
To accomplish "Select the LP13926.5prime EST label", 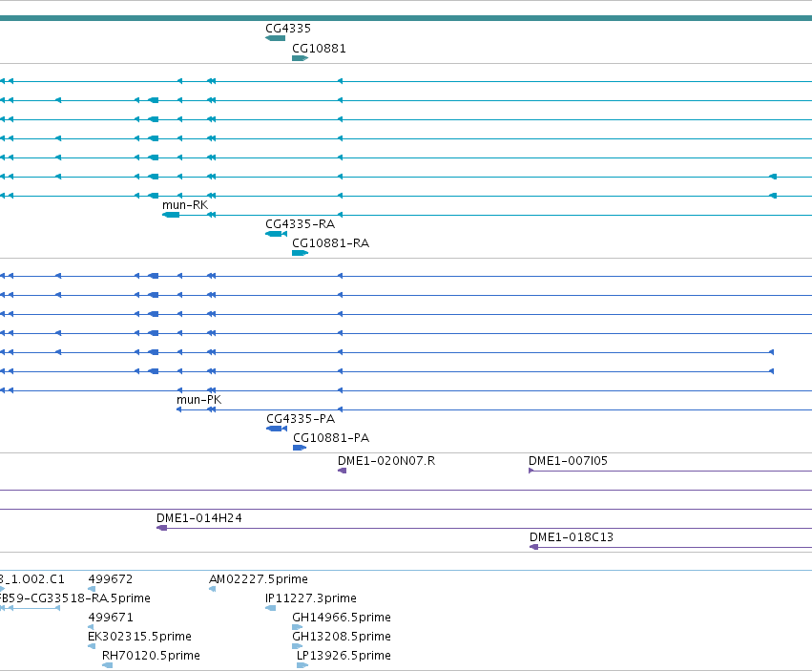I will (x=344, y=656).
